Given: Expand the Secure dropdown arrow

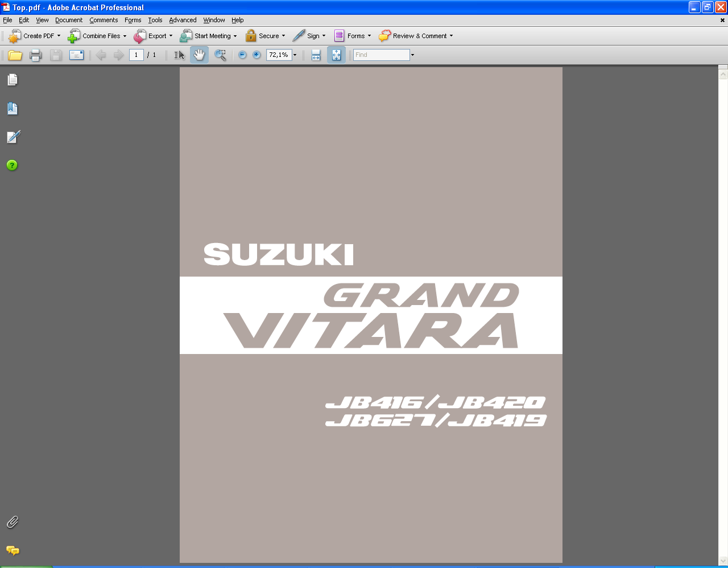Looking at the screenshot, I should pyautogui.click(x=283, y=36).
